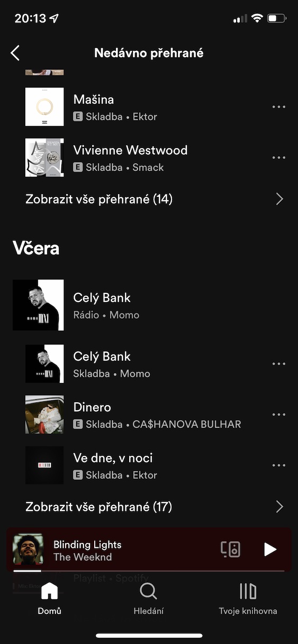Open more options for Ve dne, v noci
Screen dimensions: 298x644
[x=278, y=465]
